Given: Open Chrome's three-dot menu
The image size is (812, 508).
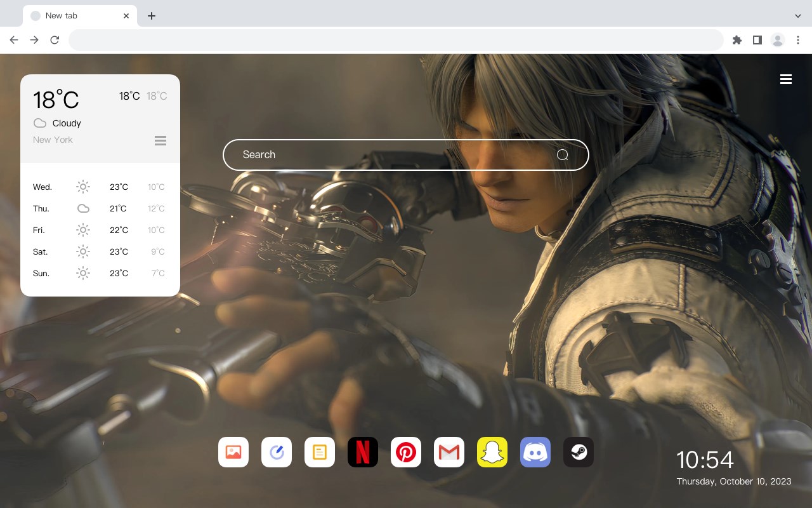Looking at the screenshot, I should [798, 40].
